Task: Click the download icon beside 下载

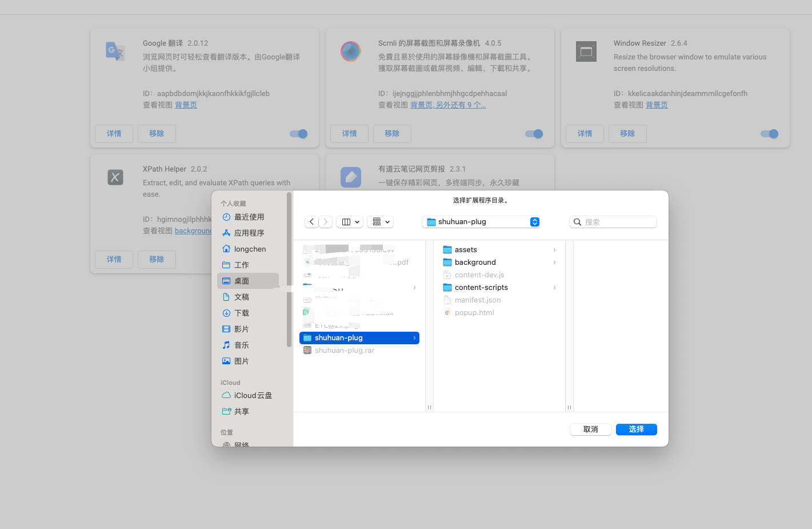Action: 226,313
